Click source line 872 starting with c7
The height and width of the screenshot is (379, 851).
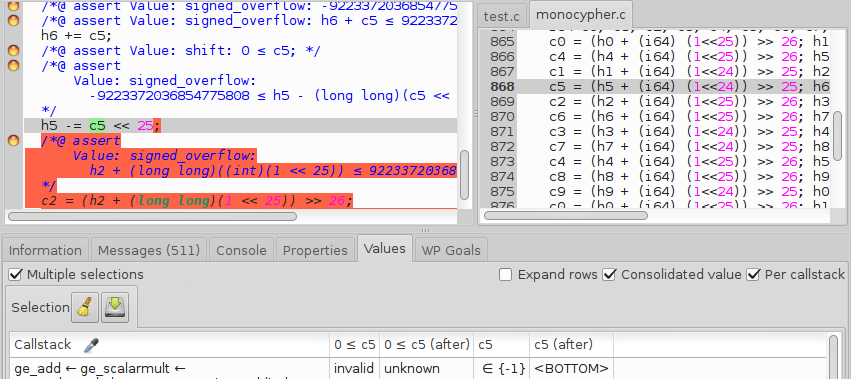pos(689,147)
